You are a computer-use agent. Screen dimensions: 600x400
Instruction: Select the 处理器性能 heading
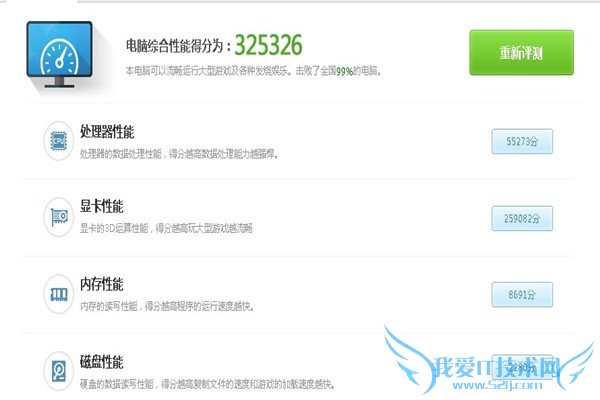point(107,131)
